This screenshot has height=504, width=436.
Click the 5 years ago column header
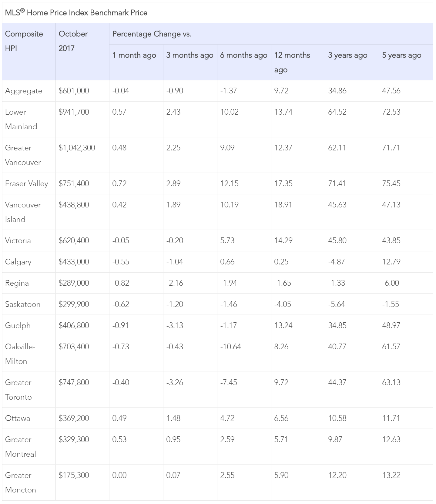[x=401, y=55]
